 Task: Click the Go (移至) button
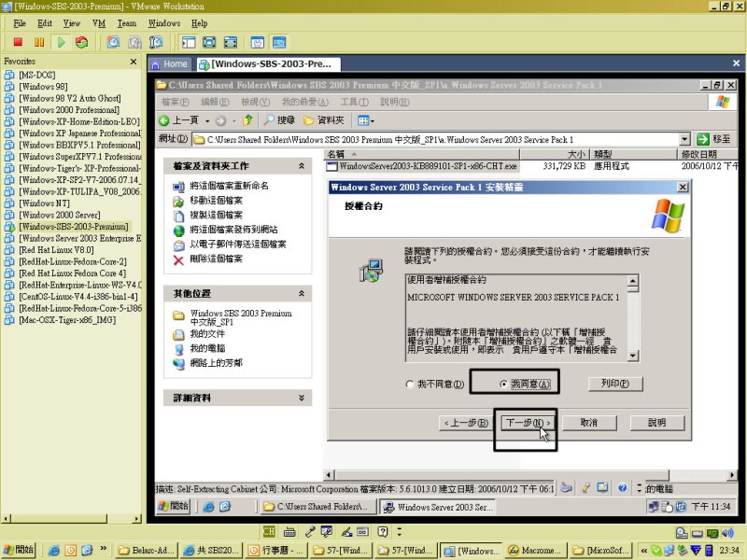click(713, 139)
